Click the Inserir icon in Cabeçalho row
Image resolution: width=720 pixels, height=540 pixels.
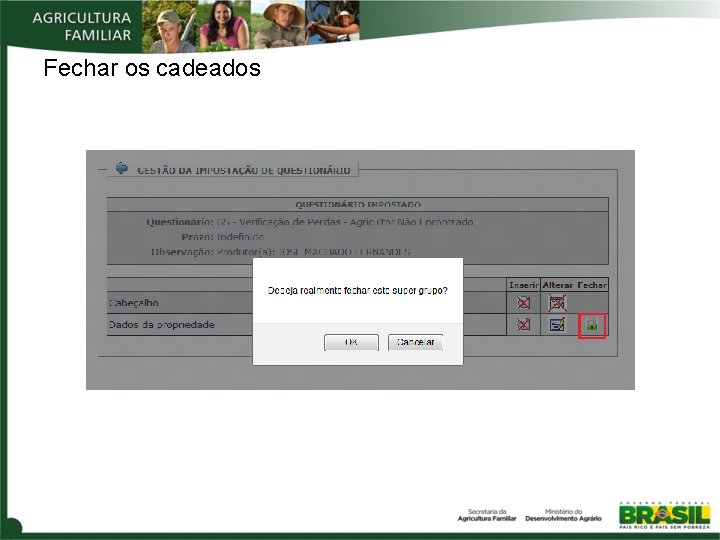pos(523,303)
